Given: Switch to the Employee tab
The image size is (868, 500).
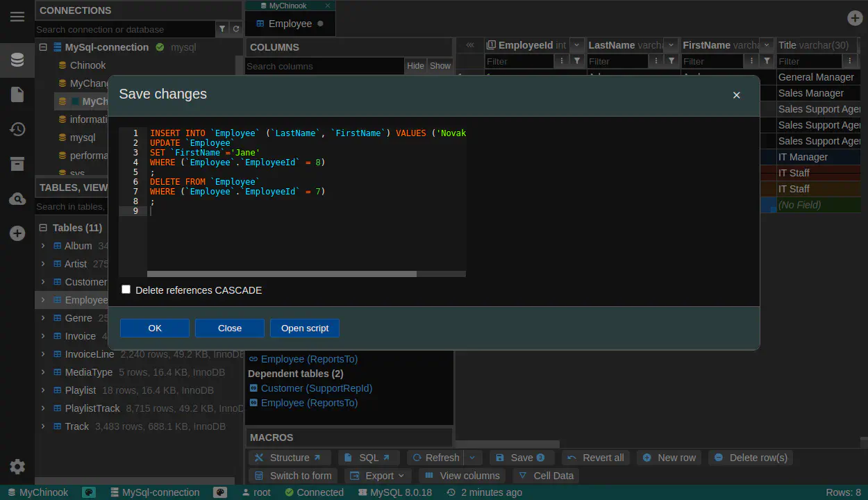Looking at the screenshot, I should coord(290,24).
